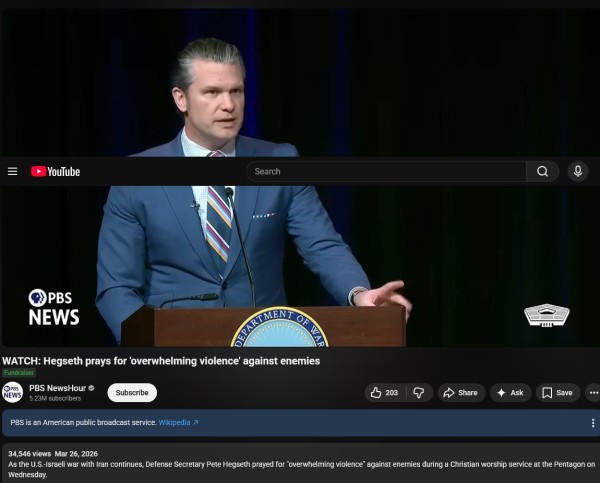Open more actions ellipsis menu
This screenshot has height=483, width=600.
point(592,393)
